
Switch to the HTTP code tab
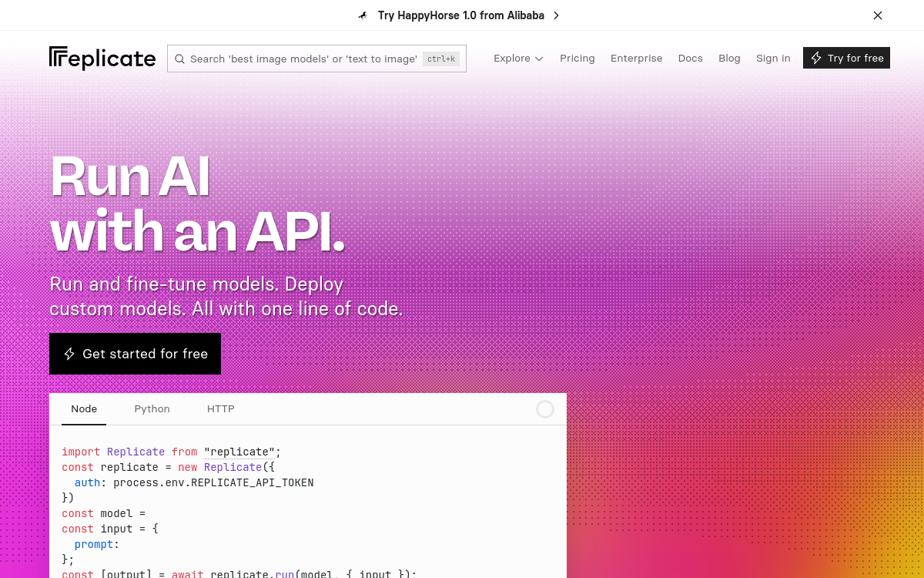[221, 409]
